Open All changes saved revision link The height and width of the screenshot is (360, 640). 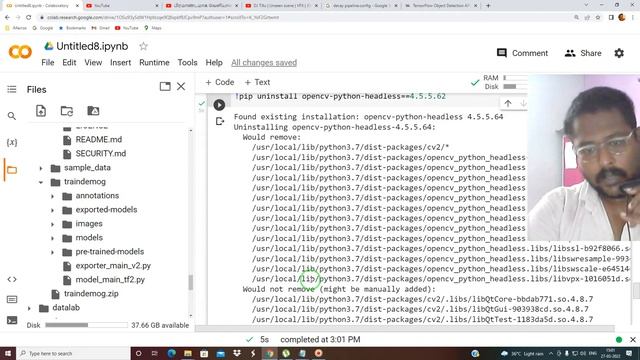(x=264, y=63)
